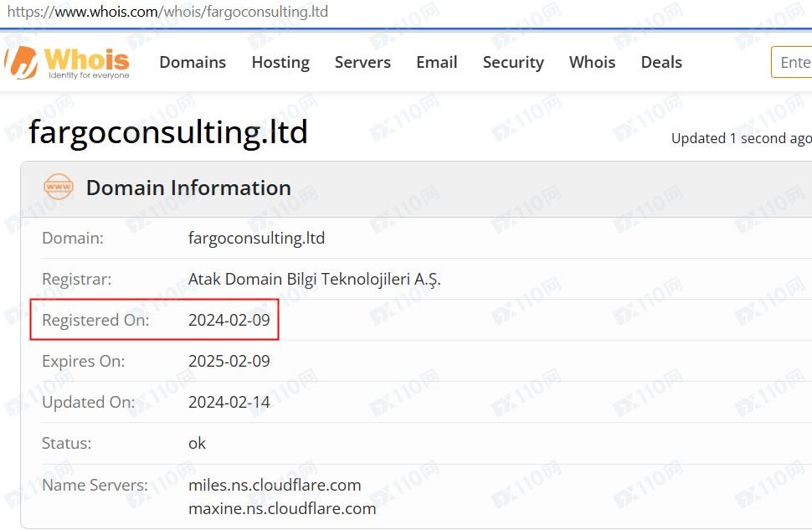Click the Whois logo icon
812x530 pixels.
[x=22, y=63]
